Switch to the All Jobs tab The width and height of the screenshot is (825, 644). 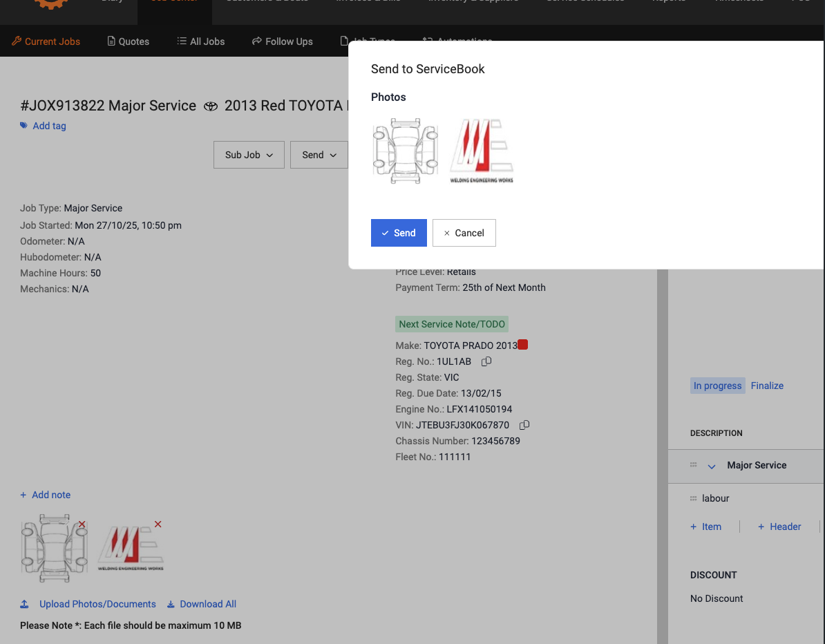pos(200,41)
